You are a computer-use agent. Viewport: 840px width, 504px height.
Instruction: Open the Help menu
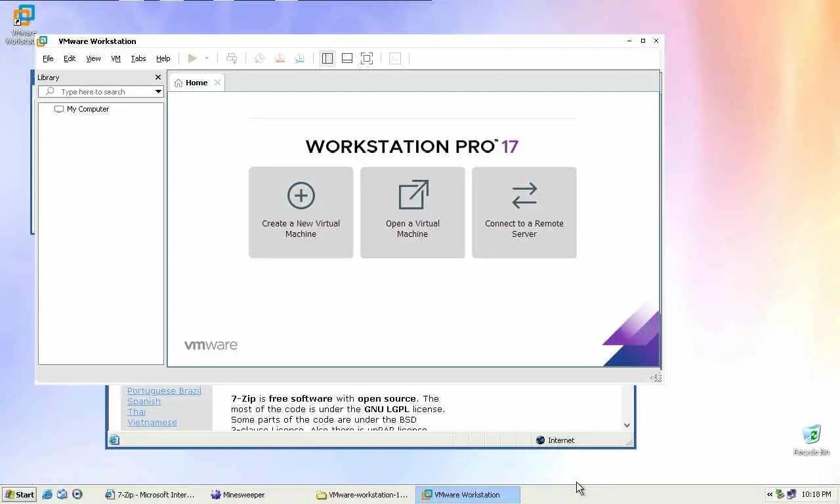pos(163,58)
